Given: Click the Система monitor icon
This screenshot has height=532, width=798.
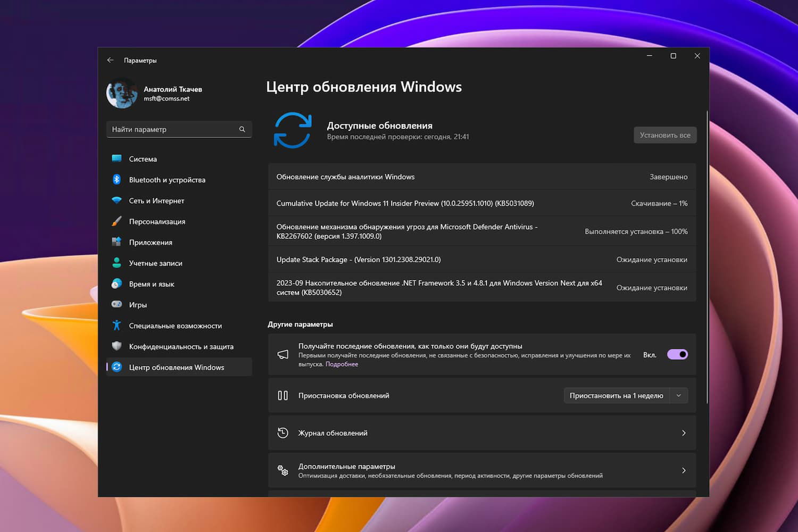Looking at the screenshot, I should (x=117, y=159).
